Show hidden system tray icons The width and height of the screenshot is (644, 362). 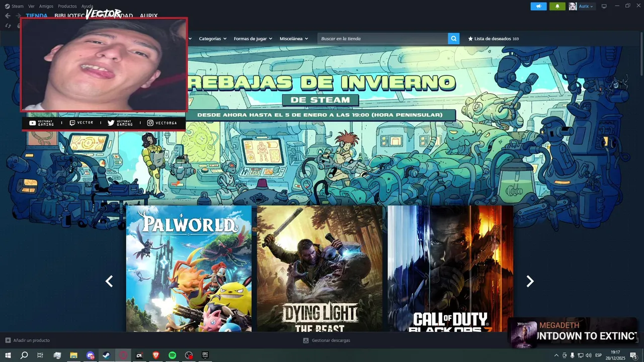coord(556,355)
